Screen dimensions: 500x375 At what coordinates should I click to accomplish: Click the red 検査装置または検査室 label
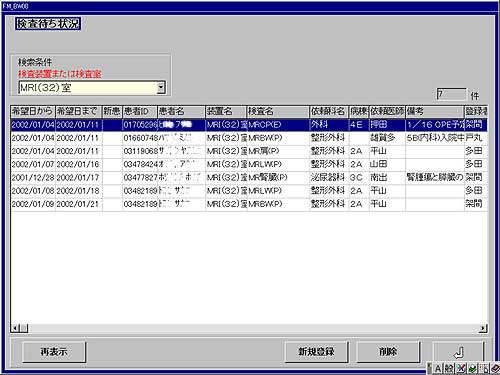click(x=60, y=74)
